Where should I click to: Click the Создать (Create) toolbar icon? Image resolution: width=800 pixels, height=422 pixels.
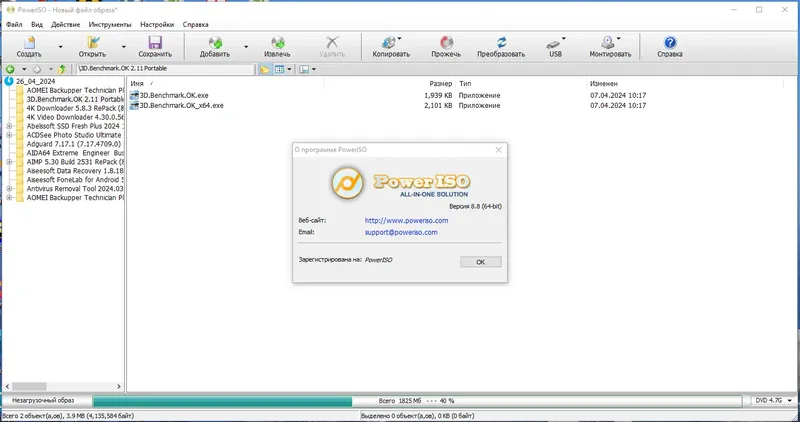tap(29, 43)
